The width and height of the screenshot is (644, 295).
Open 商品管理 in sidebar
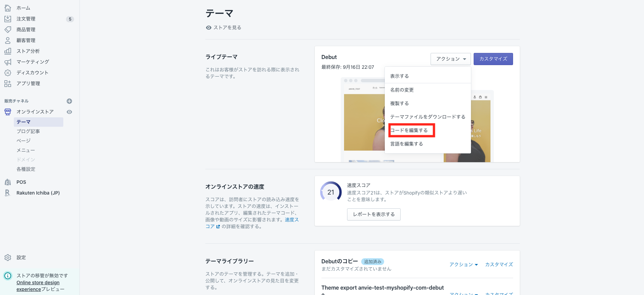click(26, 30)
